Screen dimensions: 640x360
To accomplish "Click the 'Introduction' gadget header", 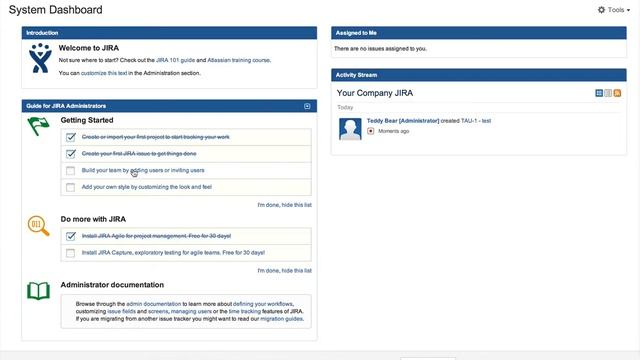I will tap(169, 33).
